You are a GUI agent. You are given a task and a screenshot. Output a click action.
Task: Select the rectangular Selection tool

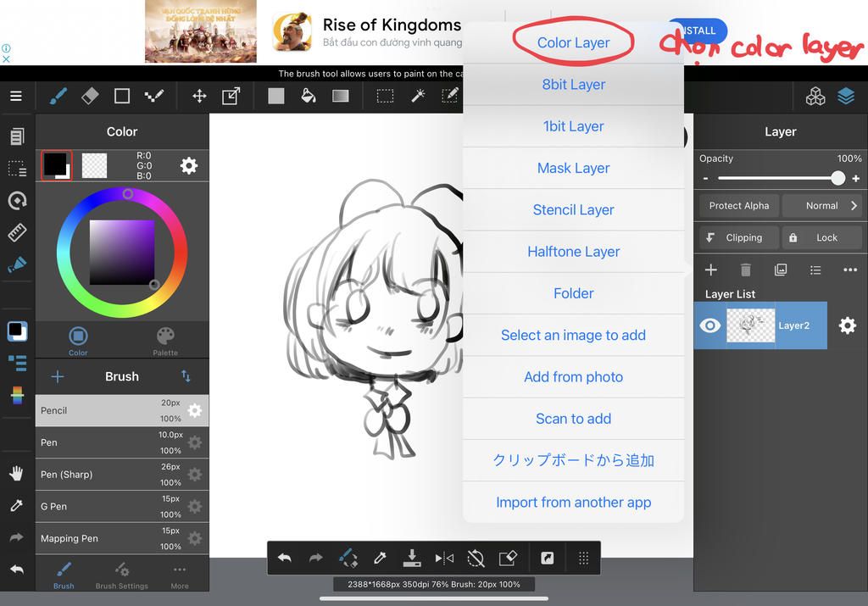pos(386,97)
